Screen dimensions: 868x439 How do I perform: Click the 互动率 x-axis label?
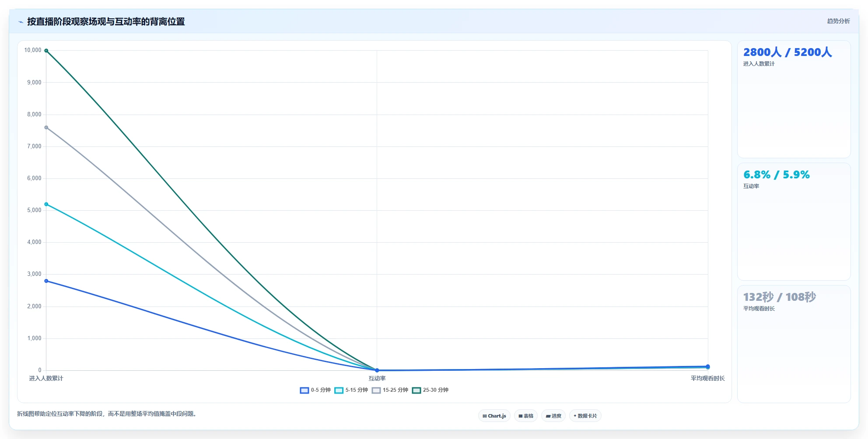pyautogui.click(x=377, y=379)
